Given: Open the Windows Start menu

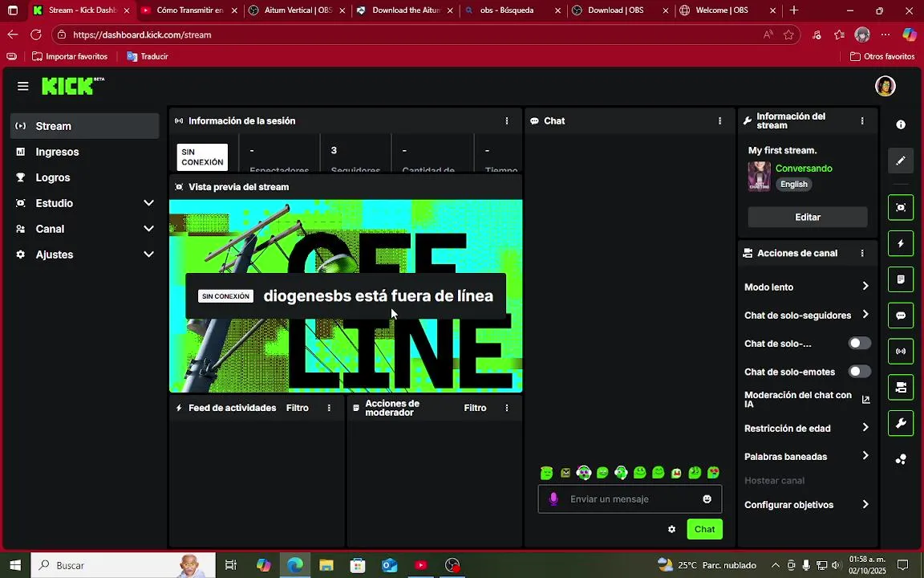Looking at the screenshot, I should click(x=15, y=565).
